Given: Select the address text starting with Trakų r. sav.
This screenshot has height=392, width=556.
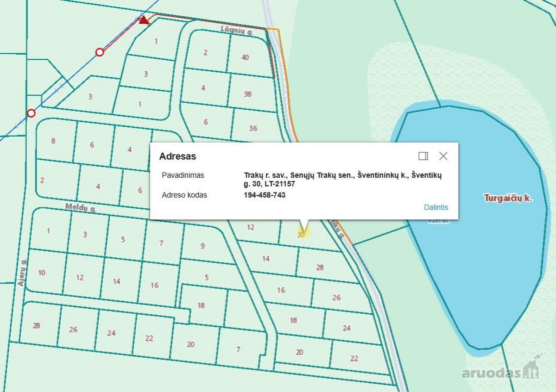Looking at the screenshot, I should (x=343, y=180).
